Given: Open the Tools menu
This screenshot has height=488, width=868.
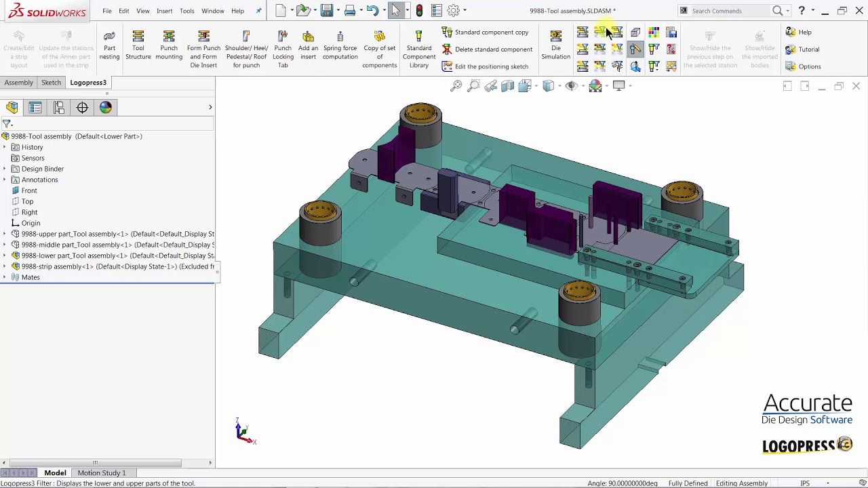Looking at the screenshot, I should coord(187,11).
